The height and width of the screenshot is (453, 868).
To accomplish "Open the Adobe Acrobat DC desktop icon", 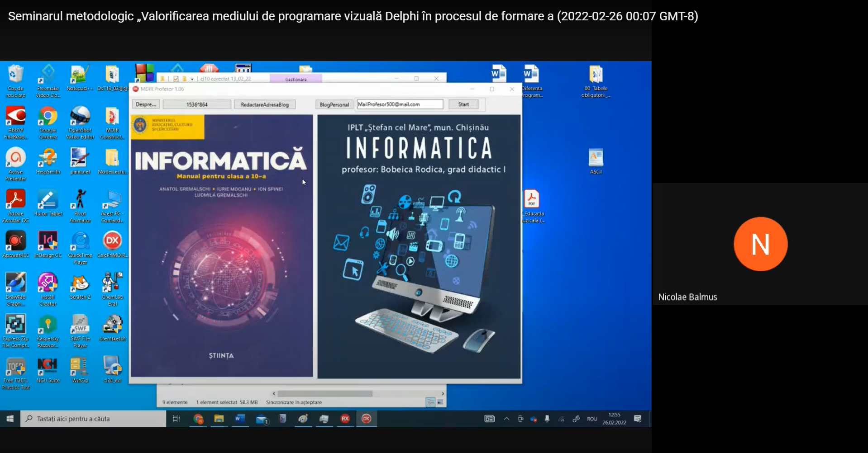I will point(15,201).
